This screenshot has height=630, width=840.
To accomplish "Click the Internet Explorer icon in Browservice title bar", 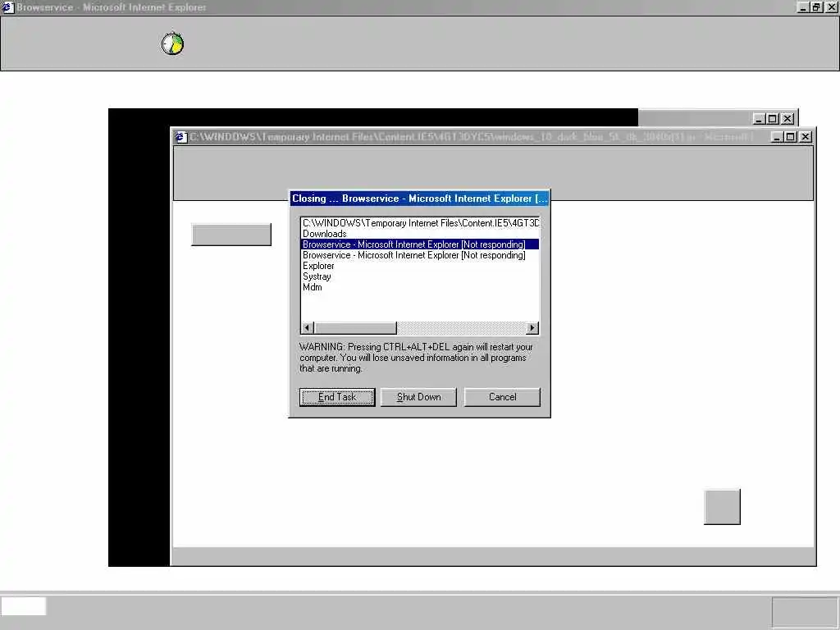I will coord(7,7).
